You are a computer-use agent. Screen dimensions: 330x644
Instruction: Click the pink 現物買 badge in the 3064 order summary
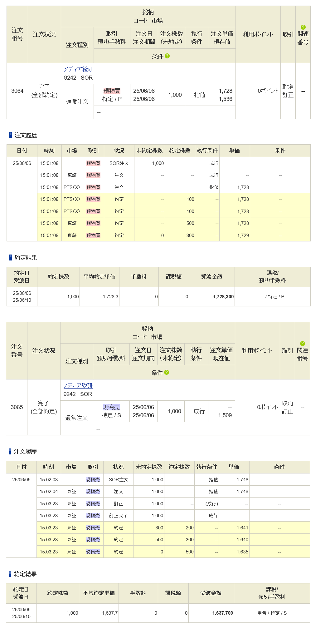pyautogui.click(x=112, y=91)
